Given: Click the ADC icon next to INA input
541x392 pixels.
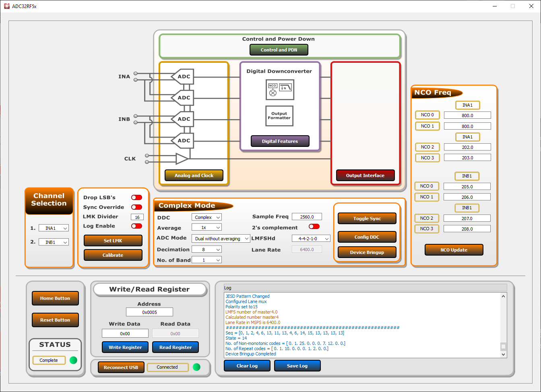Looking at the screenshot, I should point(183,76).
